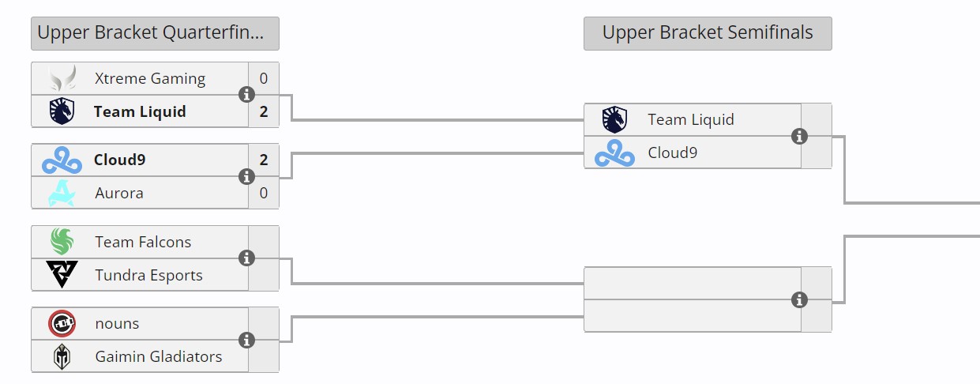The image size is (980, 384).
Task: Show info for nouns vs Gaimin Gladiators
Action: click(x=246, y=340)
